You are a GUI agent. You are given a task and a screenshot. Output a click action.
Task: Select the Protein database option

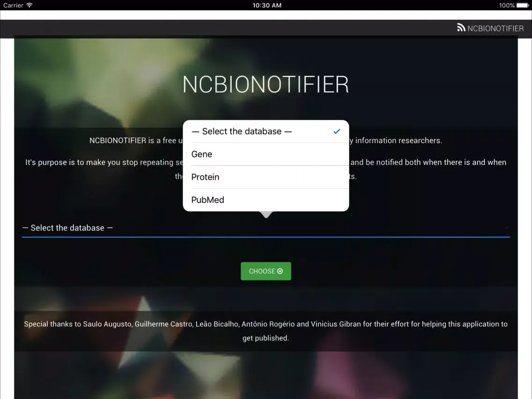point(266,177)
